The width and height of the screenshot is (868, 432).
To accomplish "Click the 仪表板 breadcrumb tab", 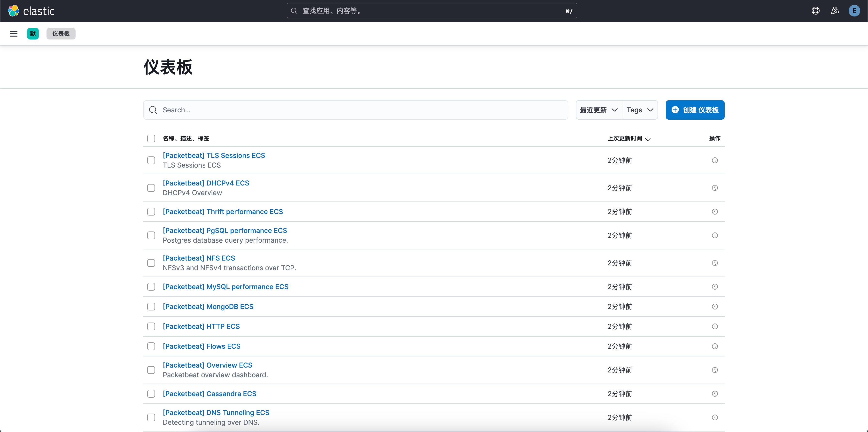I will point(61,34).
